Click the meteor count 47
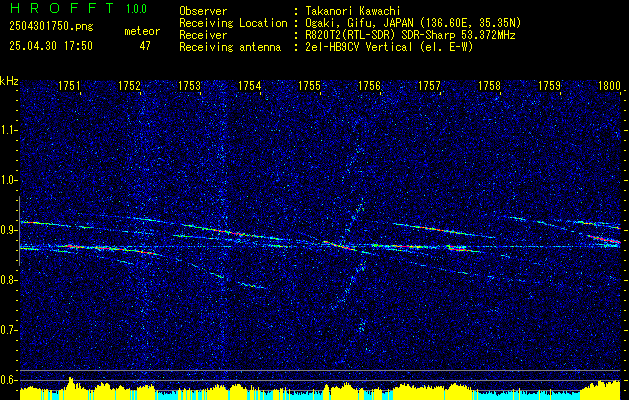This screenshot has height=400, width=629. click(145, 46)
